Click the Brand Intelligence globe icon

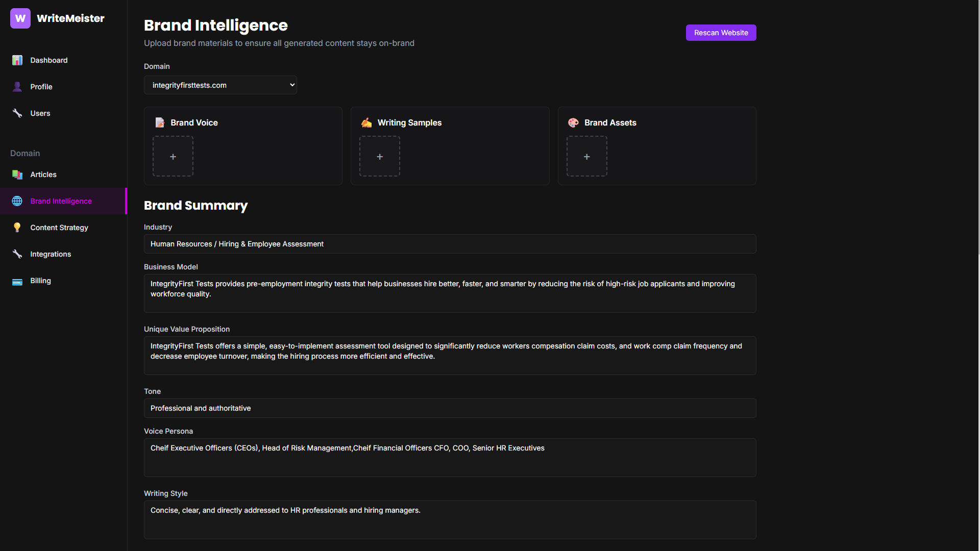17,201
